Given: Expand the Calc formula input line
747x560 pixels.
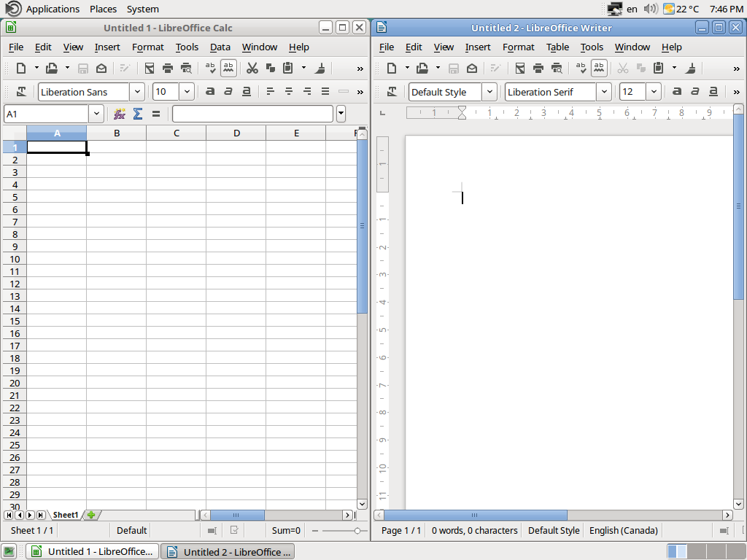Looking at the screenshot, I should (341, 114).
